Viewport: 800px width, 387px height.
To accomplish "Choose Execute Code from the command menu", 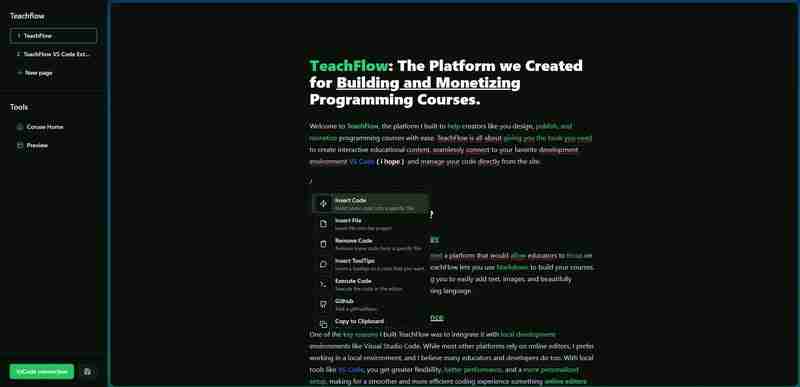I will (x=371, y=284).
